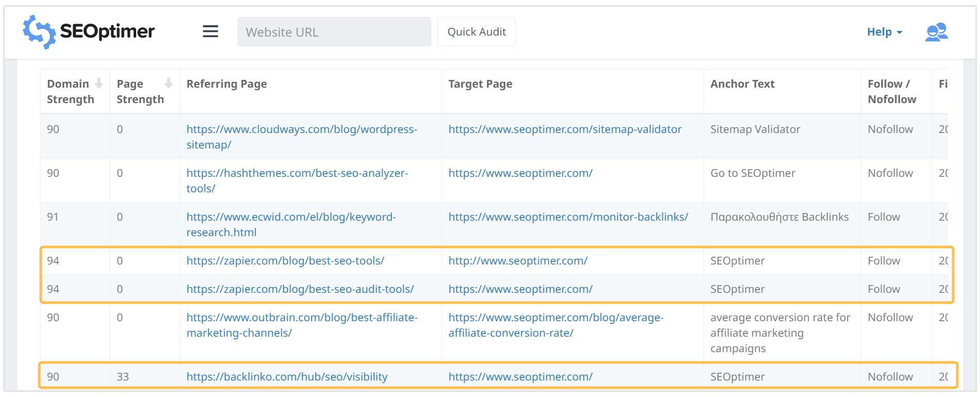Click the Quick Audit button
980x397 pixels.
[x=476, y=32]
